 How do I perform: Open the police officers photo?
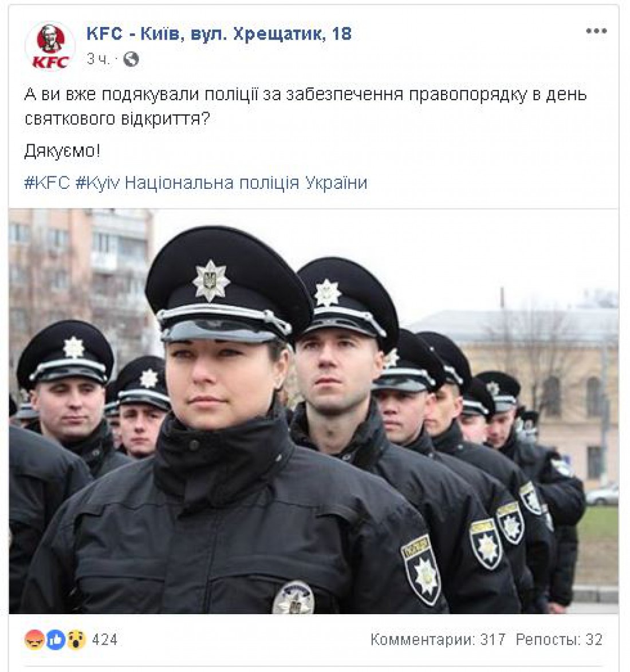point(313,411)
